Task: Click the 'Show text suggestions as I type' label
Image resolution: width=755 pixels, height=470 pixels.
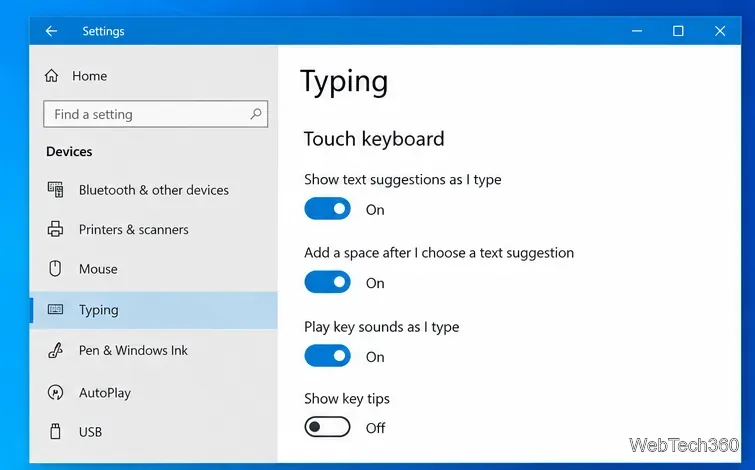Action: click(x=403, y=180)
